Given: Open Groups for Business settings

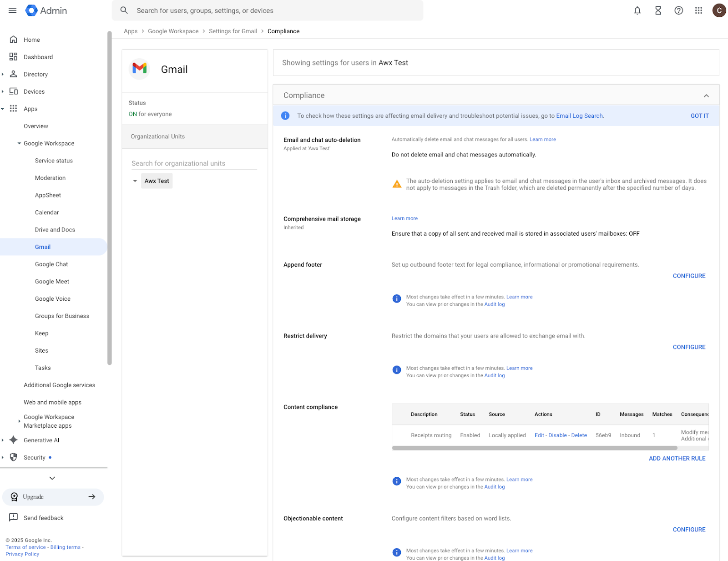Looking at the screenshot, I should 62,316.
